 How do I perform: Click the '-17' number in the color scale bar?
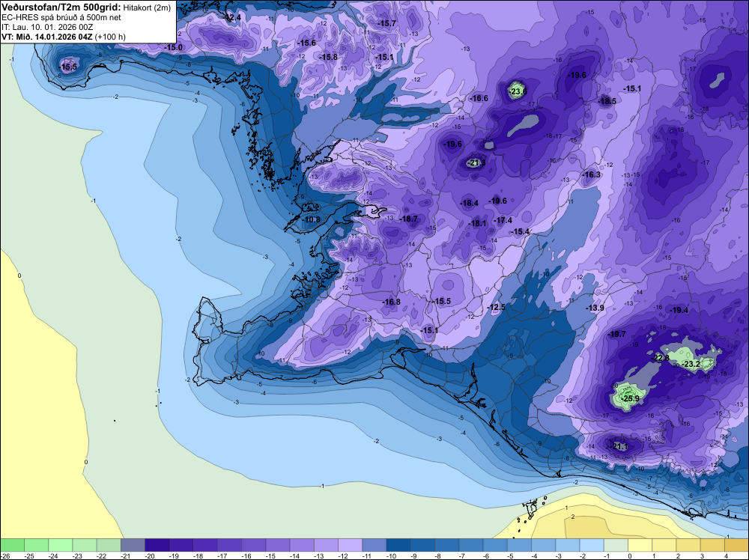coord(222,556)
